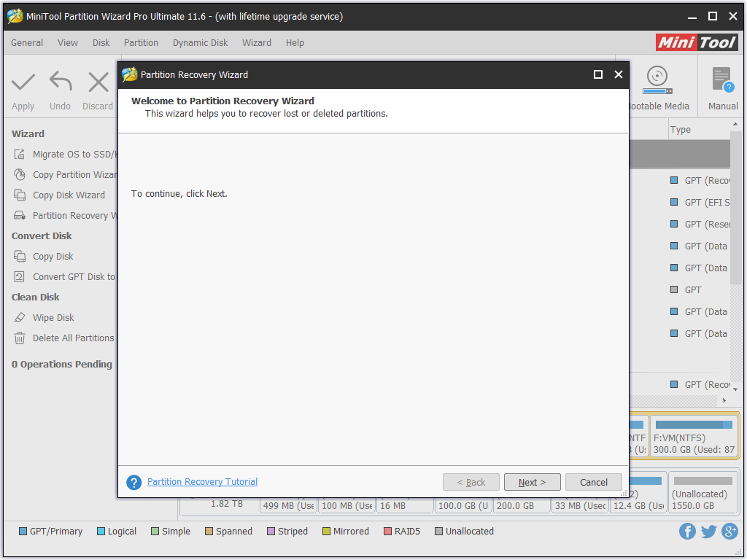Image resolution: width=747 pixels, height=560 pixels.
Task: Select the Unallocated 1550.0 GB partition block
Action: coord(703,493)
